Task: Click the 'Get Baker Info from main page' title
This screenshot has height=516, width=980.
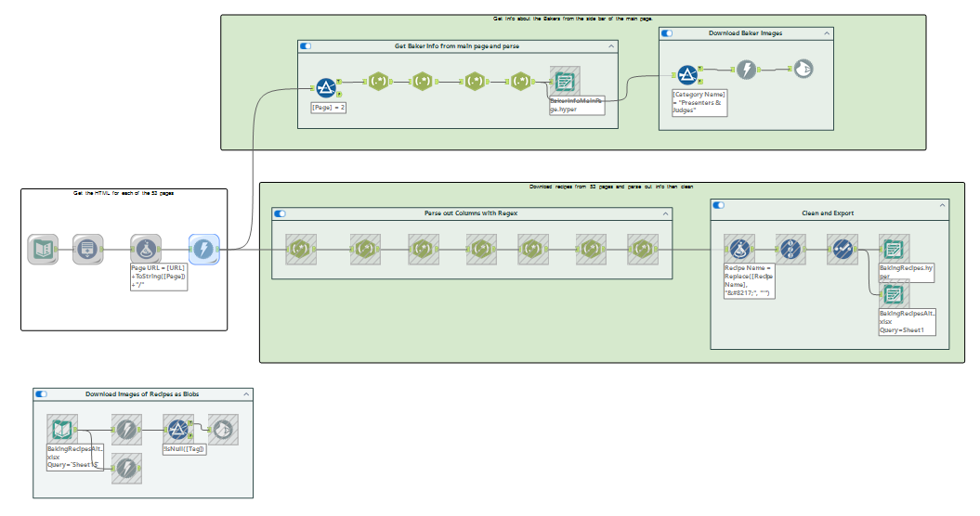Action: coord(457,46)
